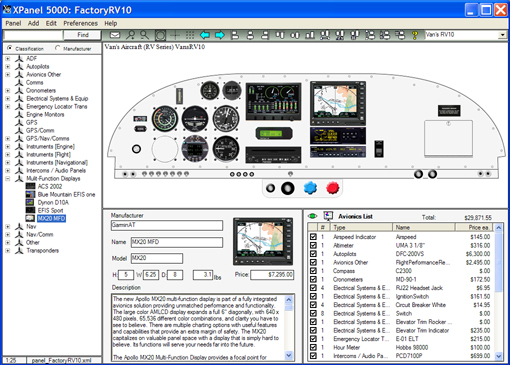Open the Edit menu
510x365 pixels.
51,23
